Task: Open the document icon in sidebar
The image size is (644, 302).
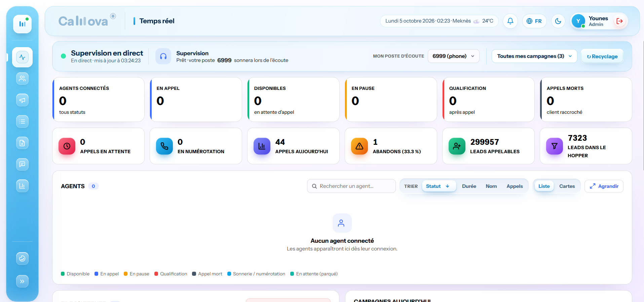Action: coord(22,143)
